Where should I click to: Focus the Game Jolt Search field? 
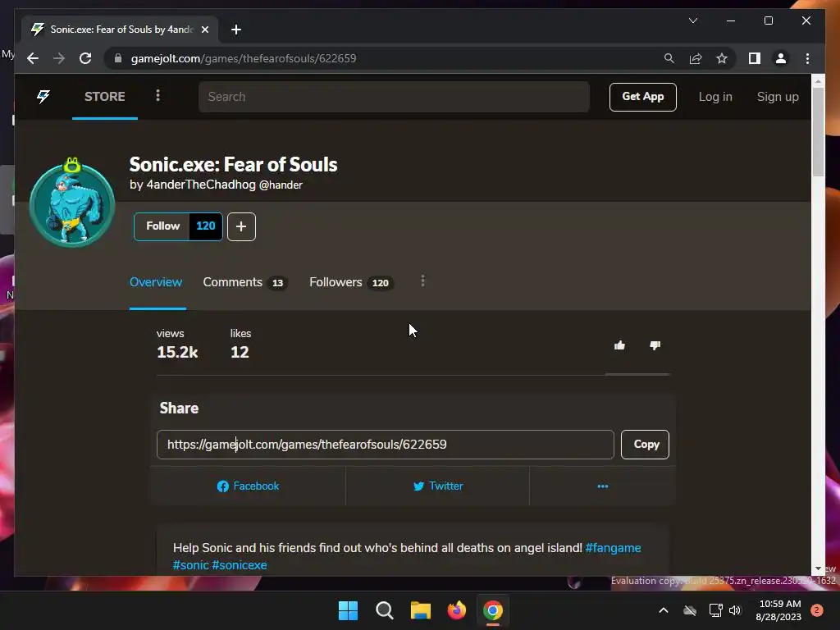[x=394, y=97]
